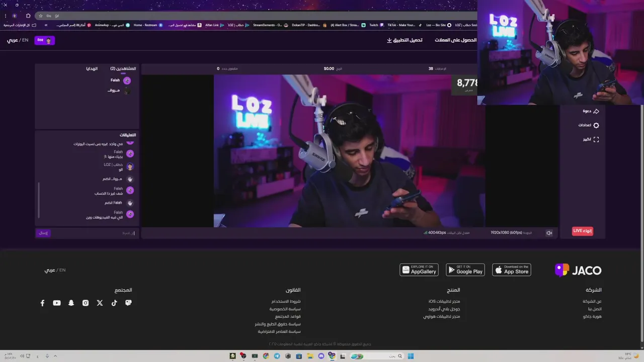Screen dimensions: 644x362
Task: Open the Instagram social icon
Action: pos(86,303)
